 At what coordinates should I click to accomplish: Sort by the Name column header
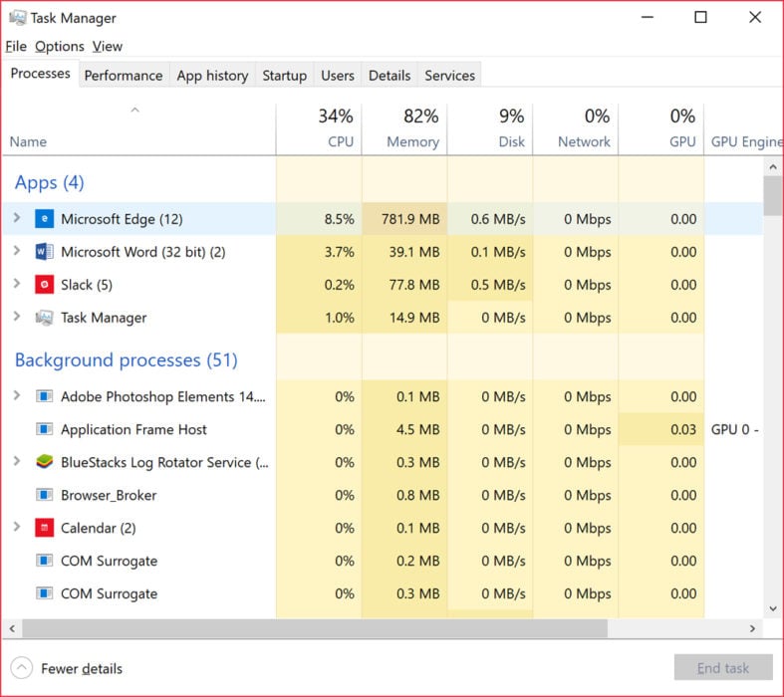tap(139, 129)
